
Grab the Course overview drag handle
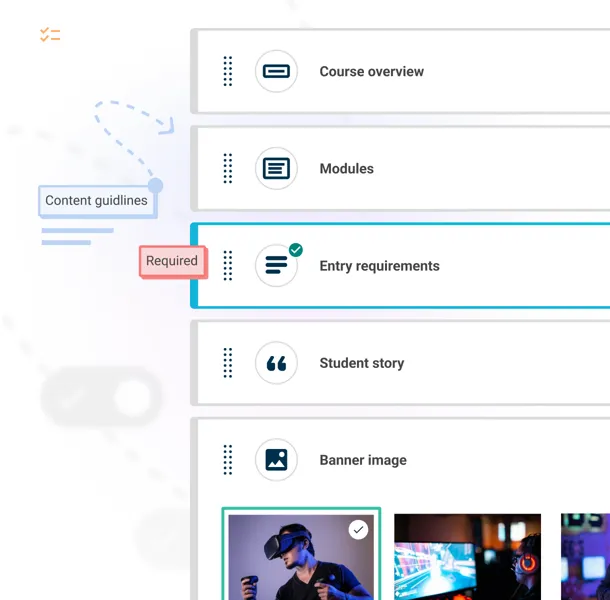click(x=228, y=72)
